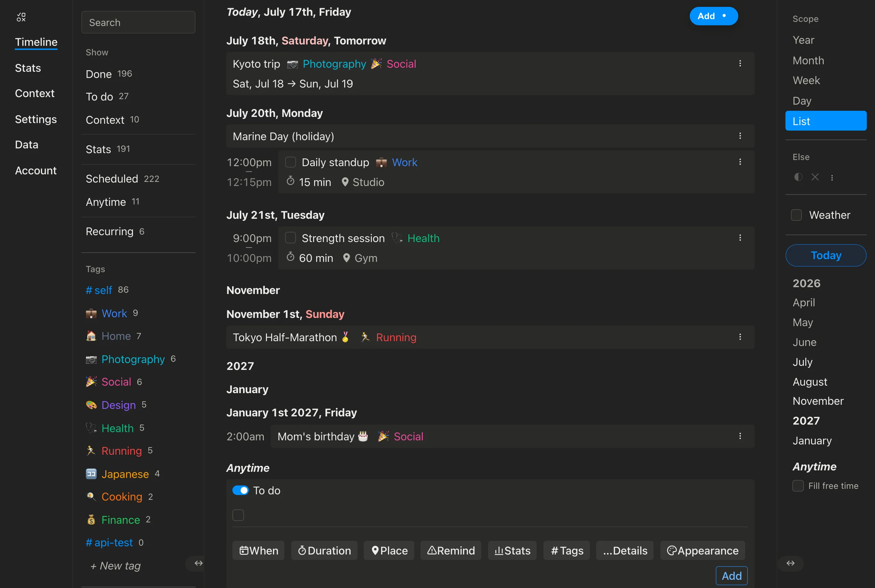Click the palette icon next to Design tag
Viewport: 875px width, 588px height.
click(x=91, y=405)
